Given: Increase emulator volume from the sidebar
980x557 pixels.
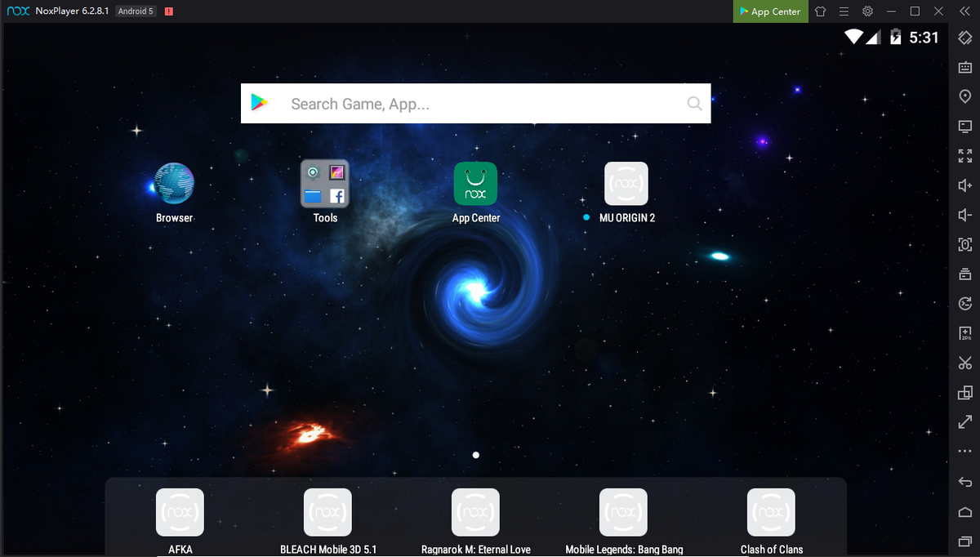Looking at the screenshot, I should click(964, 185).
